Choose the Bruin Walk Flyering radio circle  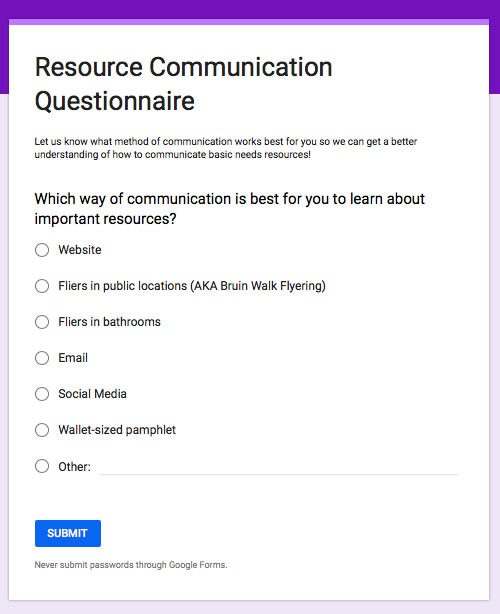click(42, 286)
